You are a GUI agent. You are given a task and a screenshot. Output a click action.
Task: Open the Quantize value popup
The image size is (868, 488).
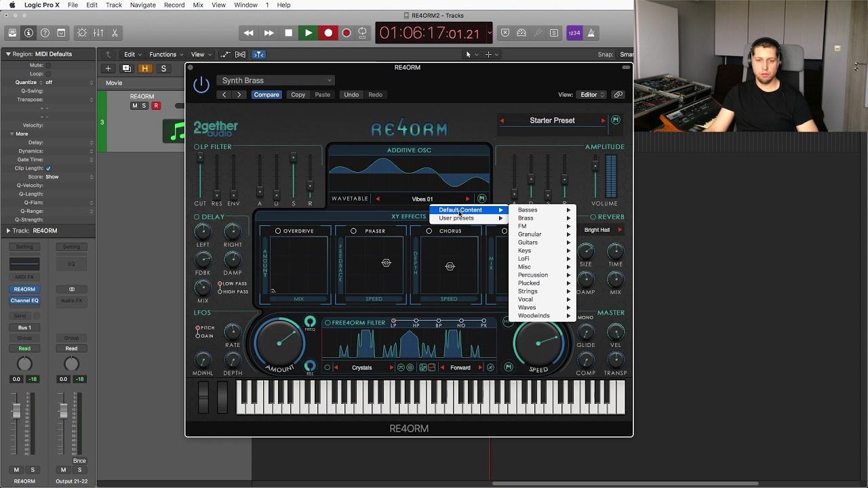[x=69, y=82]
